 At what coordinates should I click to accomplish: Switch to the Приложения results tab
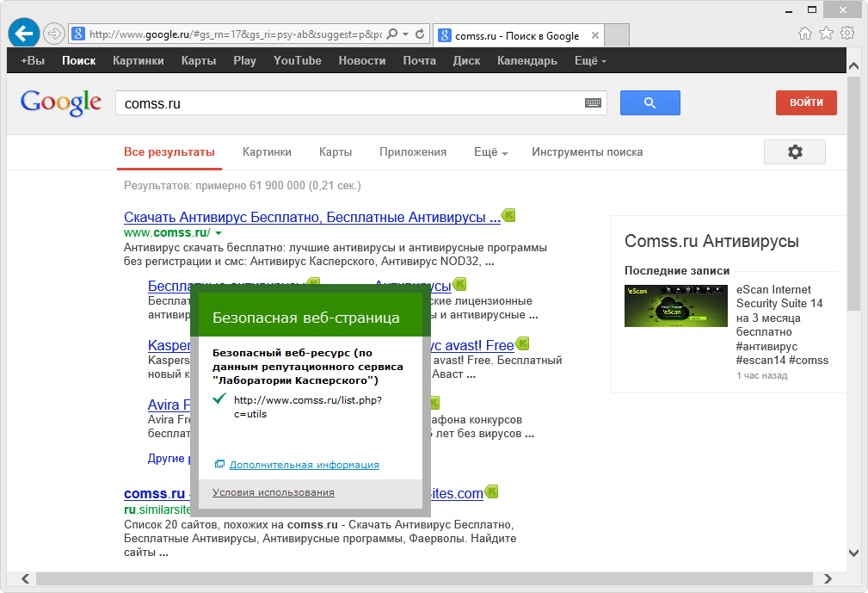(413, 152)
